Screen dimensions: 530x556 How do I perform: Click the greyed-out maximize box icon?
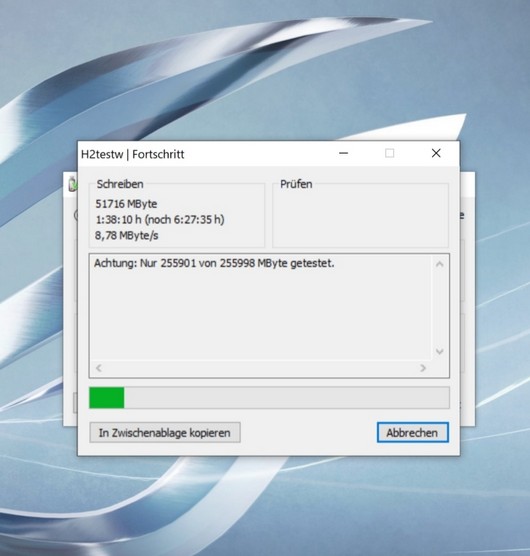[x=390, y=153]
